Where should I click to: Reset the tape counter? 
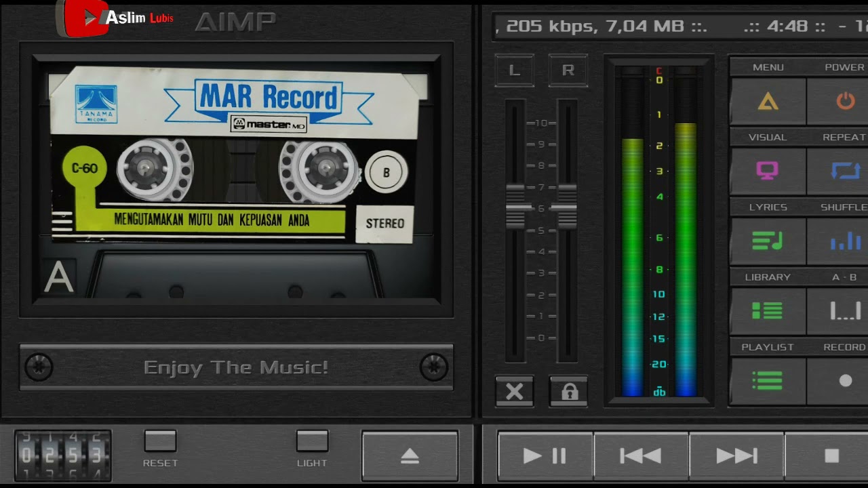160,441
